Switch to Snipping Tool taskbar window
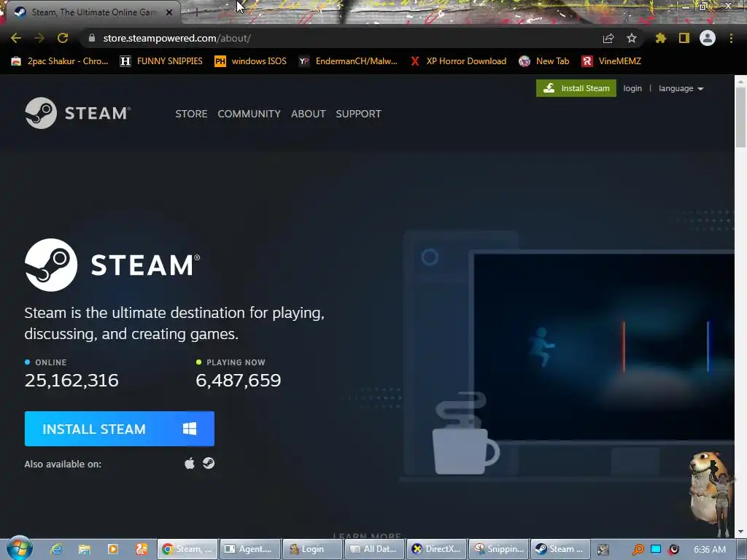The height and width of the screenshot is (560, 747). click(x=499, y=549)
